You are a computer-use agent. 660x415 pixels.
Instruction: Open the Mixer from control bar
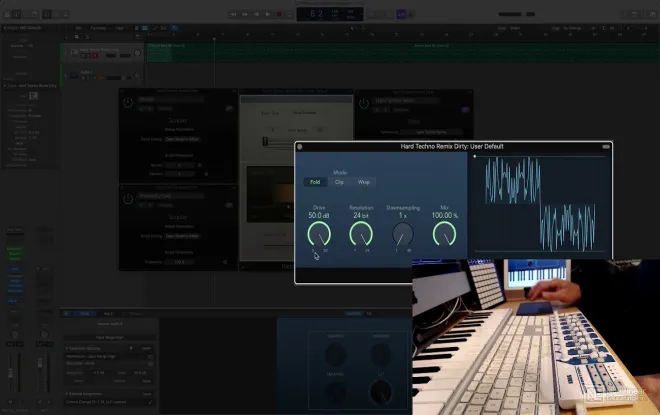56,14
